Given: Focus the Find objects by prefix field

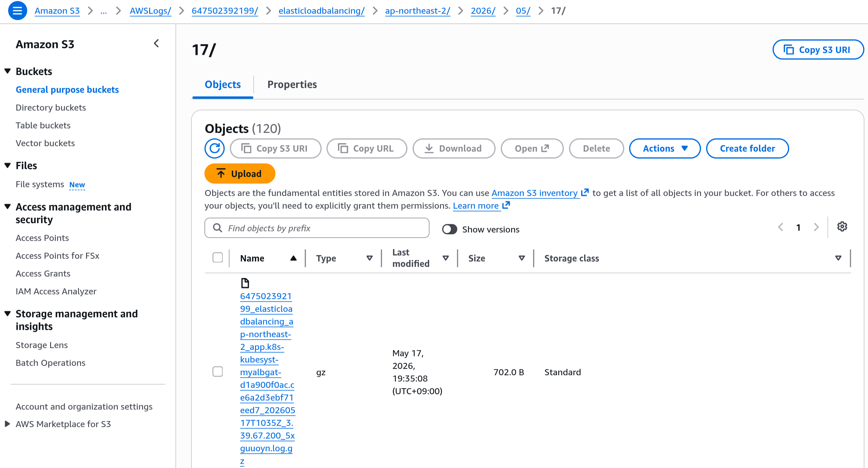Looking at the screenshot, I should click(317, 228).
